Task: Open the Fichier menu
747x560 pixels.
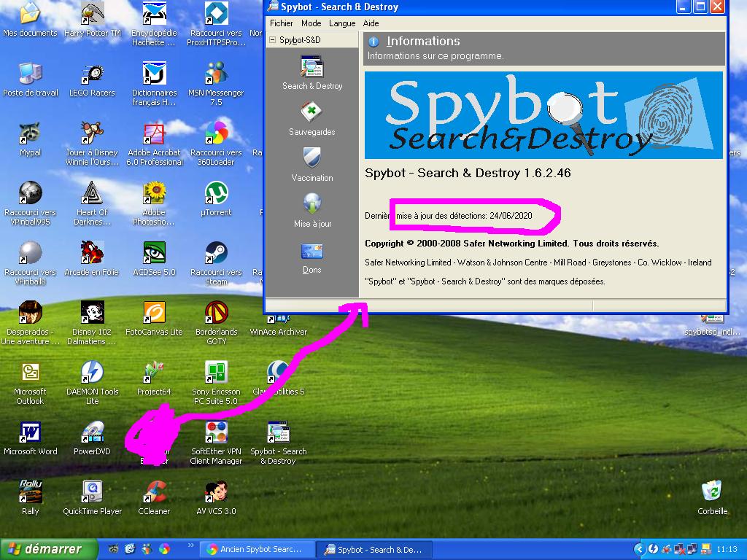Action: (281, 23)
